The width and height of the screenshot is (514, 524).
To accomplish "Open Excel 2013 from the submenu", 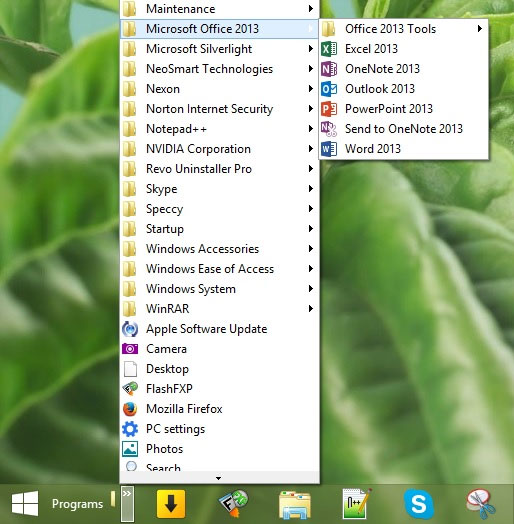I will point(404,49).
